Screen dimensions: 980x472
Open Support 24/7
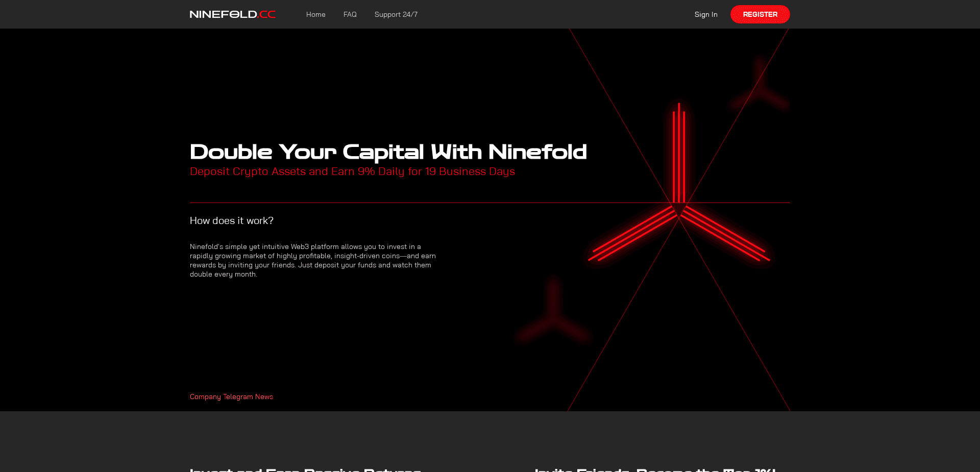tap(396, 14)
